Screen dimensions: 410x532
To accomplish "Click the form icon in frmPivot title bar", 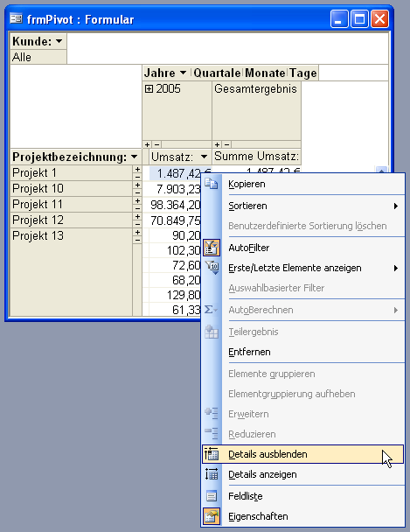I will coord(16,18).
